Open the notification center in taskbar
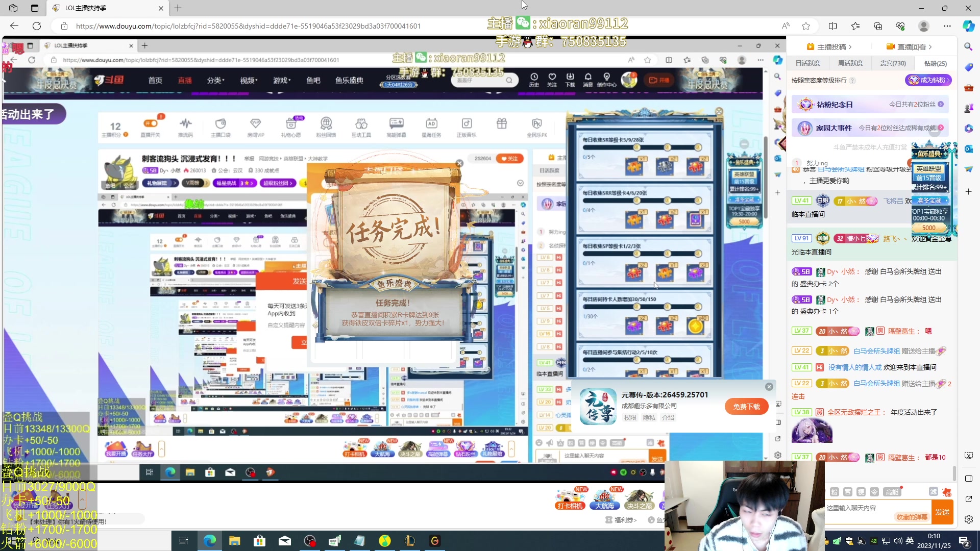Viewport: 980px width, 551px height. (964, 541)
